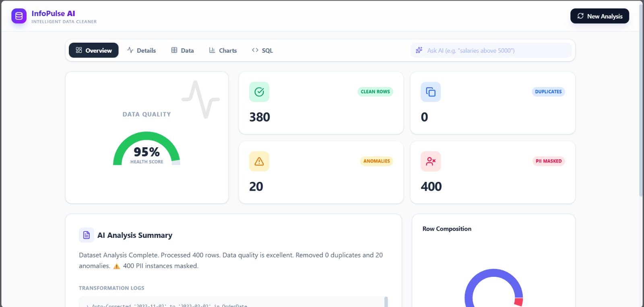Viewport: 644px width, 307px height.
Task: Open the Charts tab
Action: (x=223, y=50)
